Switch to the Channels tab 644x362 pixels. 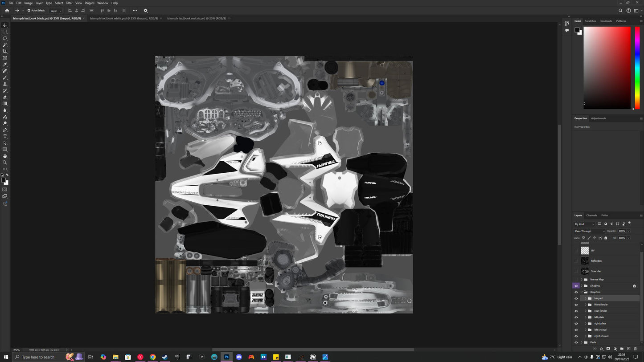tap(591, 215)
